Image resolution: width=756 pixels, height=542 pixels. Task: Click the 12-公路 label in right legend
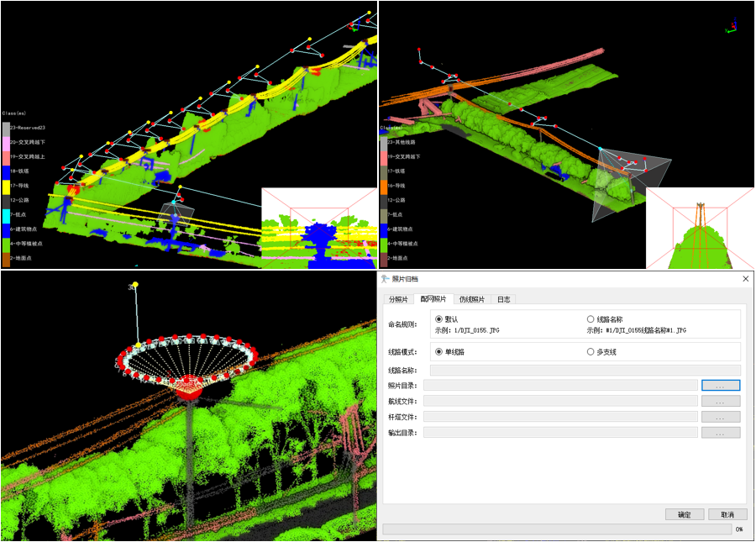pyautogui.click(x=396, y=200)
